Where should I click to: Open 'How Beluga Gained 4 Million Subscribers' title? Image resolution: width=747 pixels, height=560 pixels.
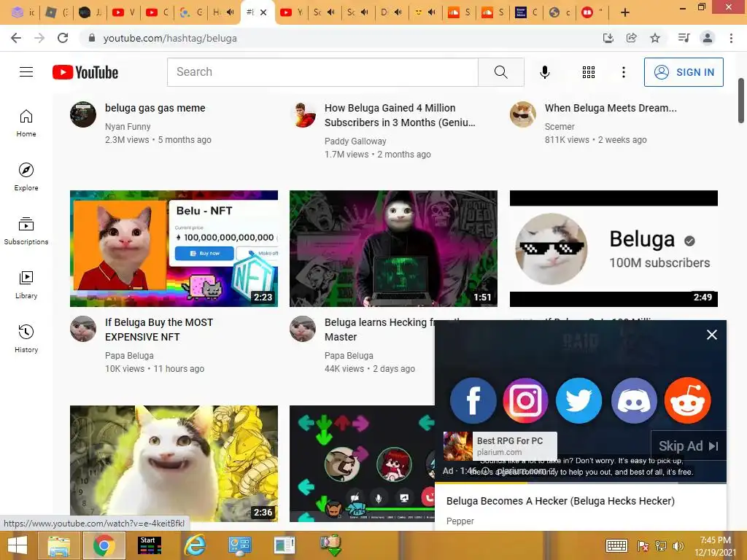click(400, 115)
